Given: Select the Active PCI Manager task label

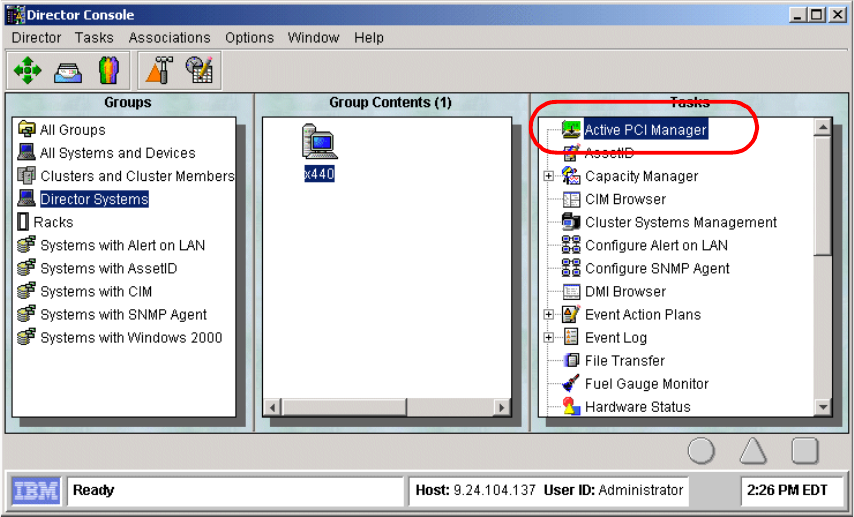Looking at the screenshot, I should coord(646,130).
